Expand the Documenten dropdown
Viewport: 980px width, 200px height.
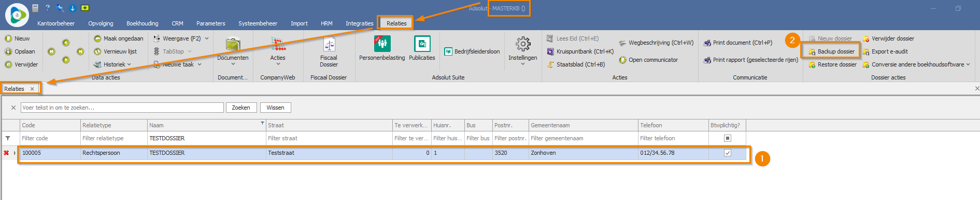pyautogui.click(x=233, y=64)
